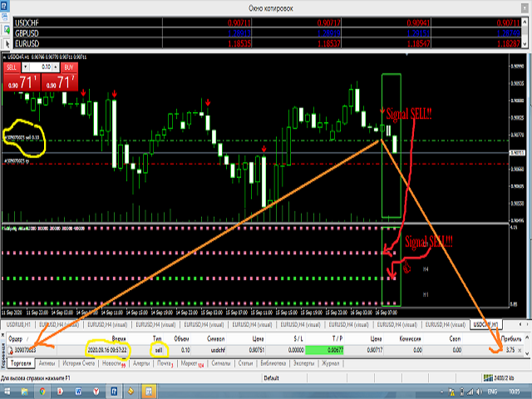Viewport: 532px width, 399px height.
Task: Click the terminal list scroll-down arrow
Action: point(527,353)
